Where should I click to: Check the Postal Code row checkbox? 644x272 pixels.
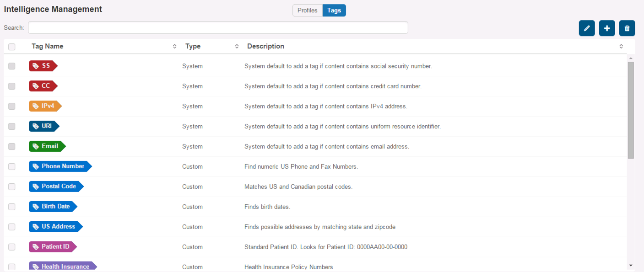(12, 187)
